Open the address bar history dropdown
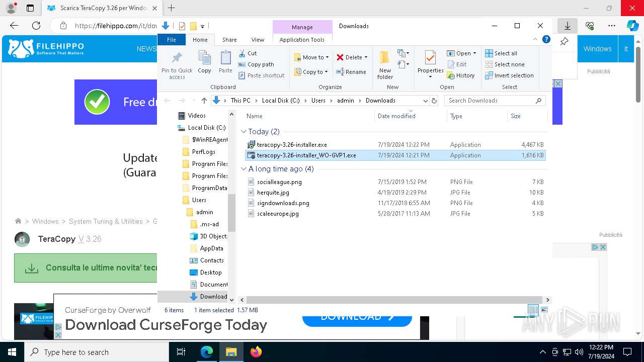The image size is (644, 362). [x=426, y=101]
